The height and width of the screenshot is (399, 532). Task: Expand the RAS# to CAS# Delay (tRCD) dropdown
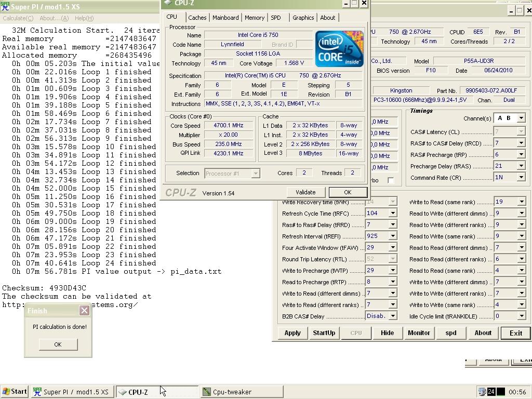coord(521,143)
